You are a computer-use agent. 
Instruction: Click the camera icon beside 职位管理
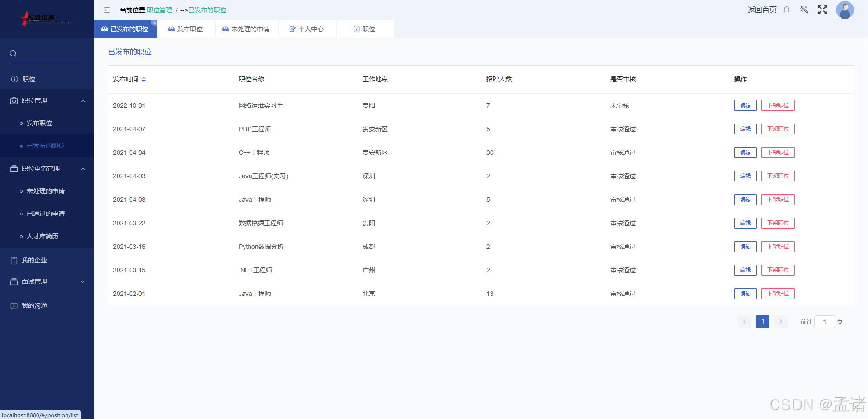14,101
